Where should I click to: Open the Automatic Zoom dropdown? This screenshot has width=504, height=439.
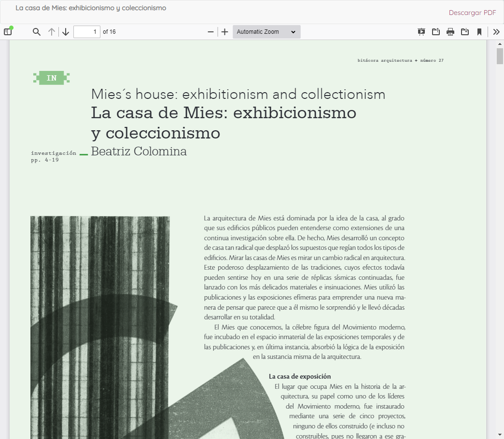(266, 32)
